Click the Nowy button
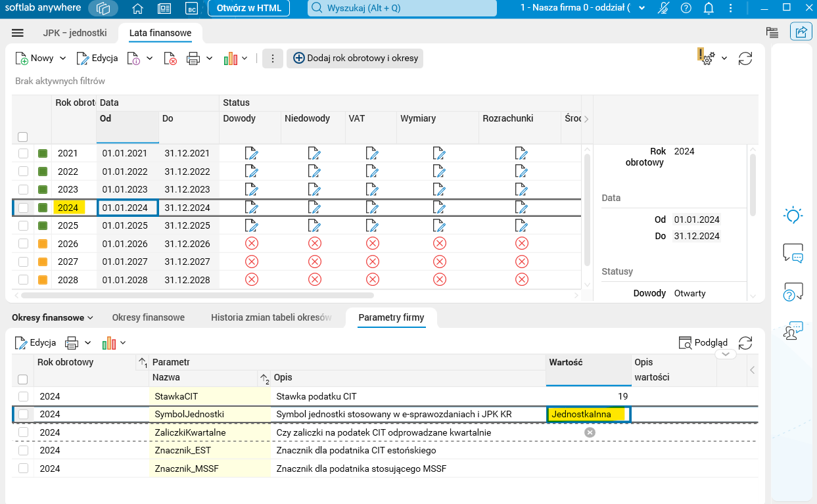 click(x=35, y=58)
